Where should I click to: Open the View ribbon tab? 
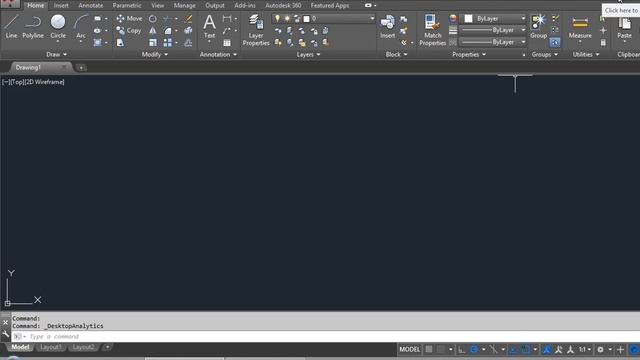158,5
